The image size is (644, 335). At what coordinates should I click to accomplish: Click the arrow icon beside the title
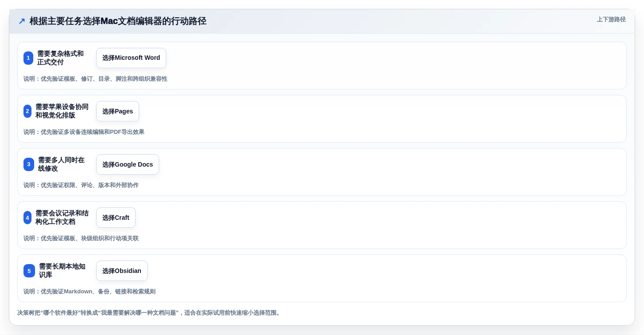[x=22, y=21]
